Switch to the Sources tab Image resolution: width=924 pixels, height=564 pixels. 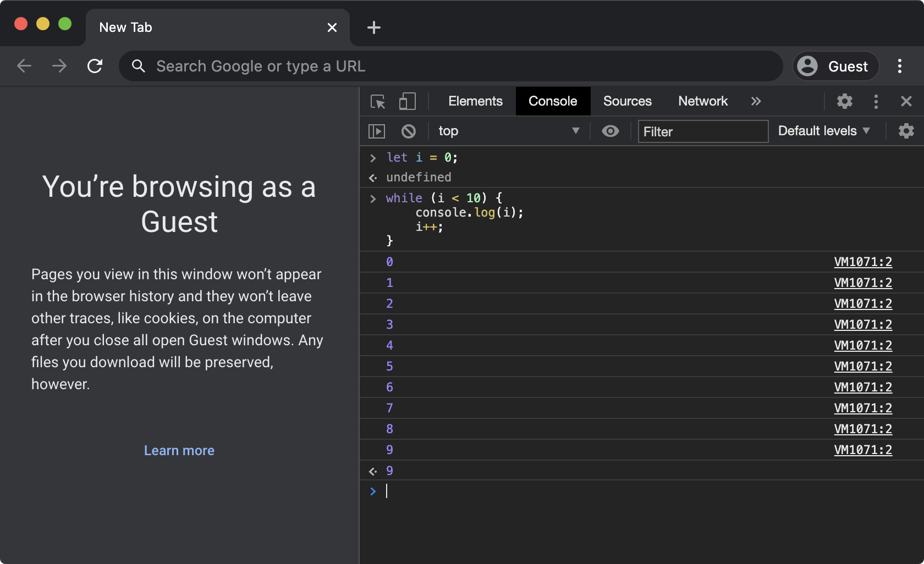tap(627, 101)
